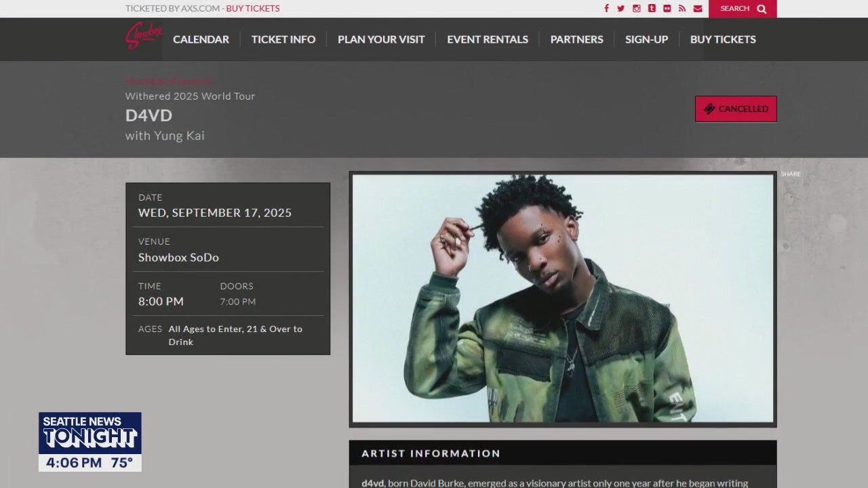Go to Event Rentals page
The height and width of the screenshot is (488, 868).
pos(488,39)
